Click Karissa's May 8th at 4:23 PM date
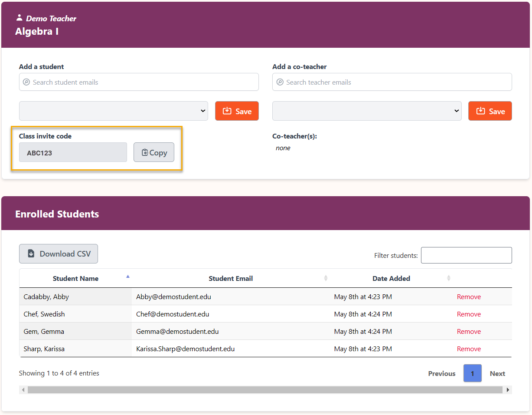The image size is (532, 415). 363,349
